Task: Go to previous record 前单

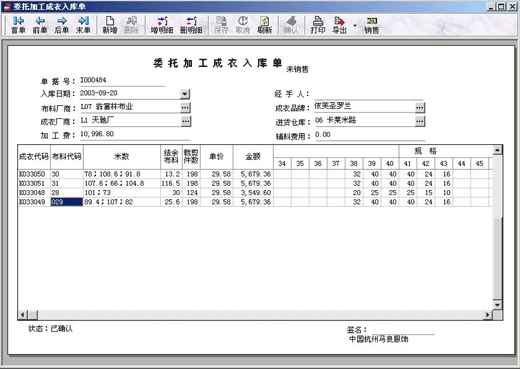Action: point(40,25)
